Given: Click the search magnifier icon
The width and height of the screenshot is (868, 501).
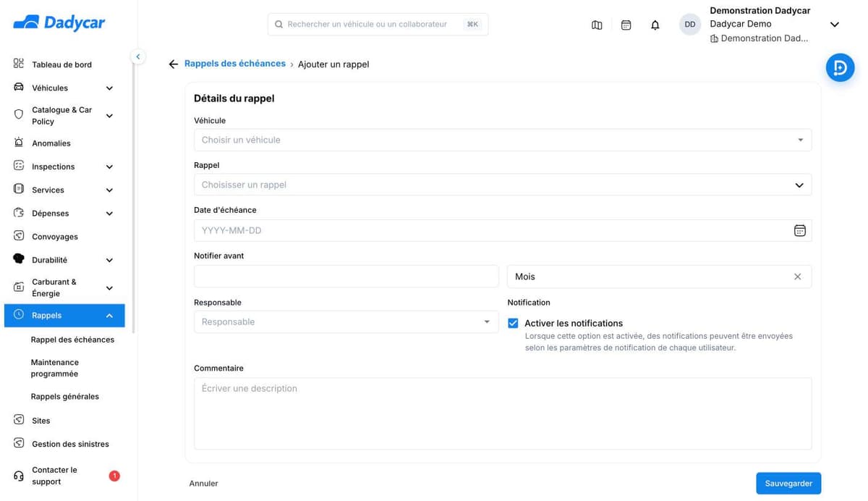Looking at the screenshot, I should tap(278, 24).
